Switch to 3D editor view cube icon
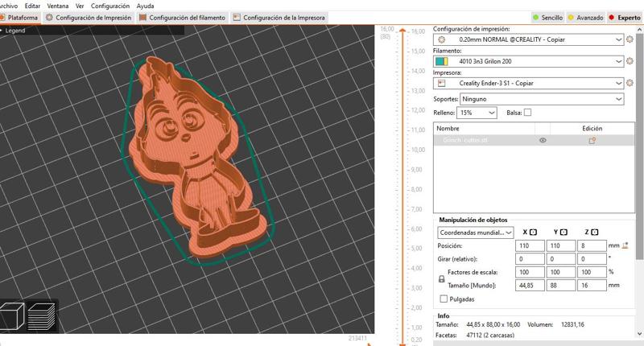This screenshot has width=644, height=346. (12, 315)
